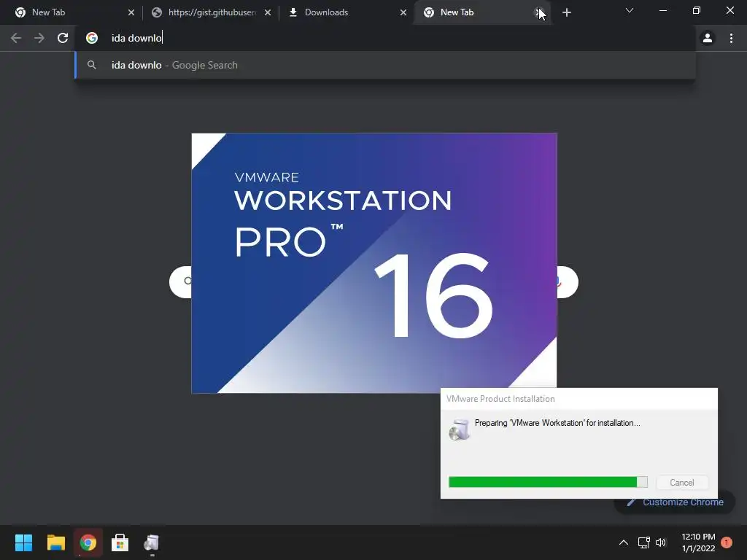Image resolution: width=747 pixels, height=560 pixels.
Task: Open the Chrome three-dot menu
Action: click(731, 38)
